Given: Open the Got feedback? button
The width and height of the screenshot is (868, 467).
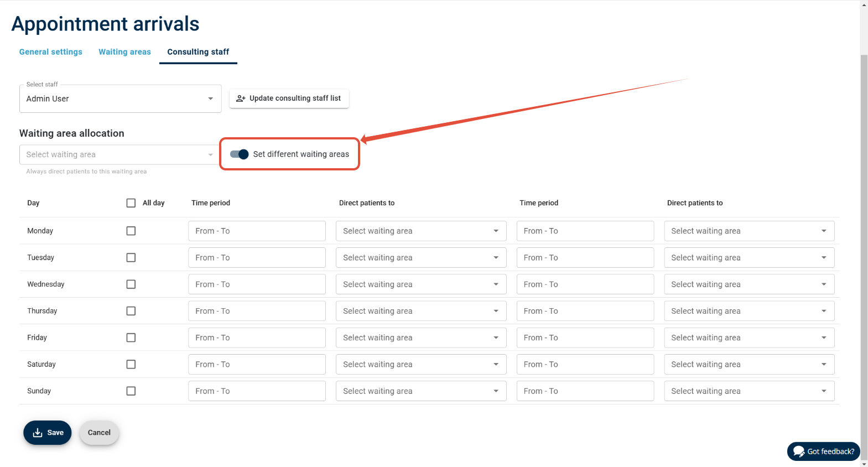Looking at the screenshot, I should [x=824, y=452].
